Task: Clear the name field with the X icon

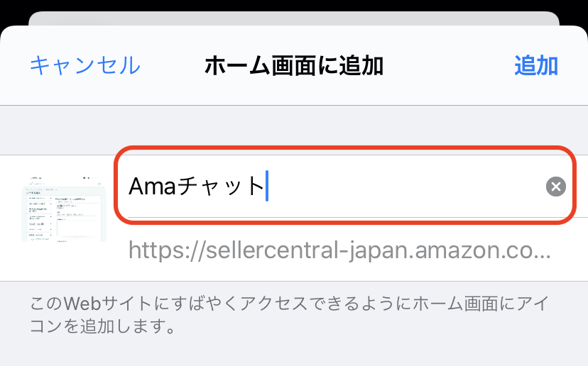Action: coord(555,187)
